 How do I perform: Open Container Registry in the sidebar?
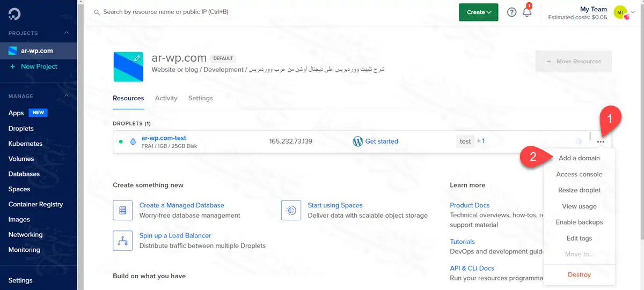(x=35, y=204)
